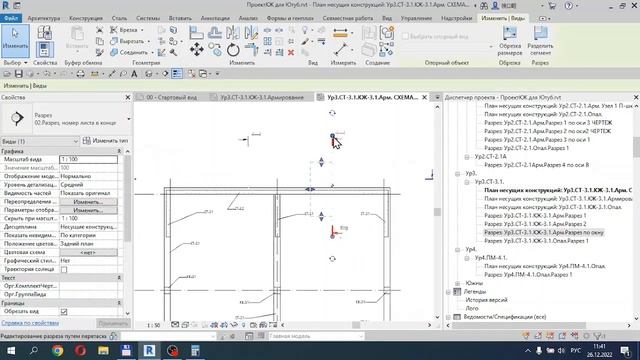Open the Соединить dropdown arrow
Screen dimensions: 640x360
[152, 52]
